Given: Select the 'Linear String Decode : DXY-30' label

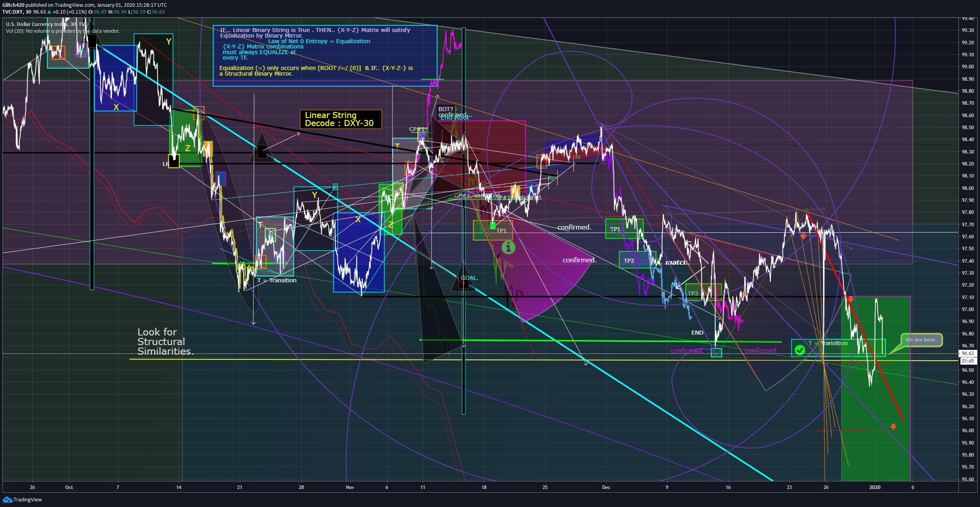Looking at the screenshot, I should coord(341,119).
